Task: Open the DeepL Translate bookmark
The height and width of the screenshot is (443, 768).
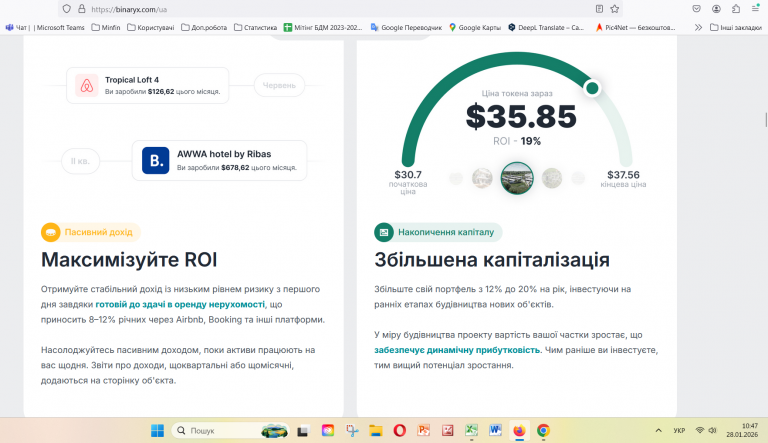Action: coord(546,27)
